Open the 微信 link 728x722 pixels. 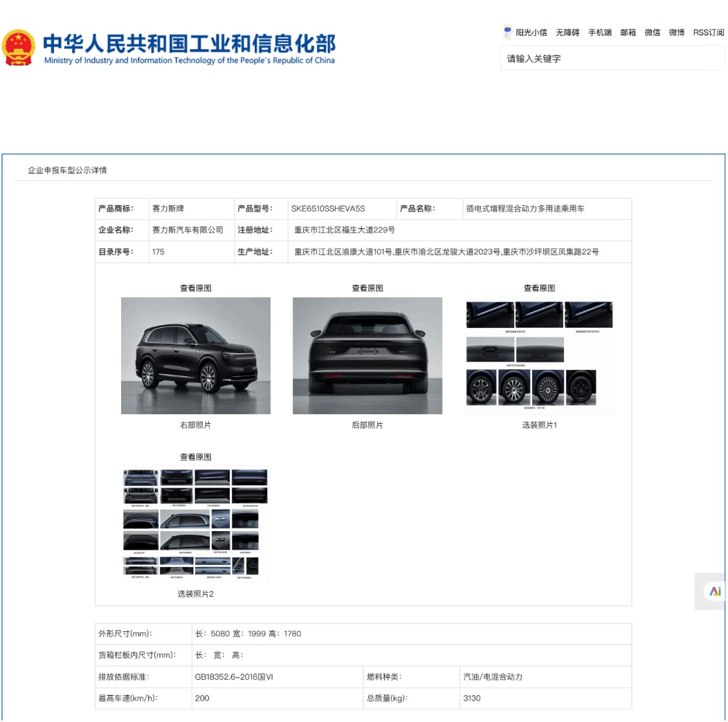(x=653, y=33)
